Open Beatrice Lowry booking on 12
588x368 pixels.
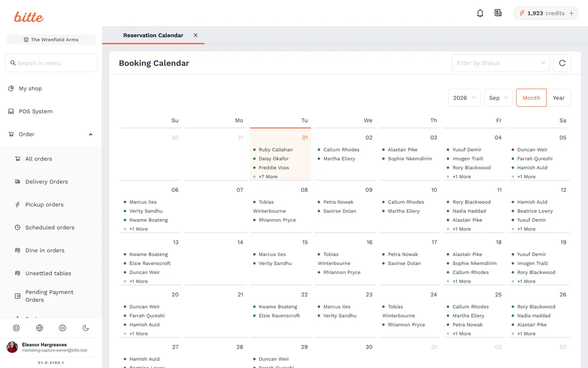tap(535, 211)
